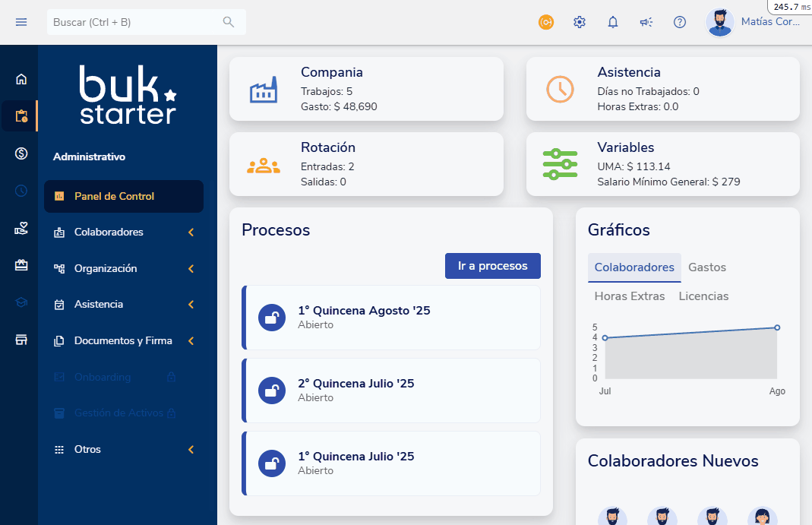Open Documentos y Firma menu item
The height and width of the screenshot is (525, 812).
click(124, 340)
